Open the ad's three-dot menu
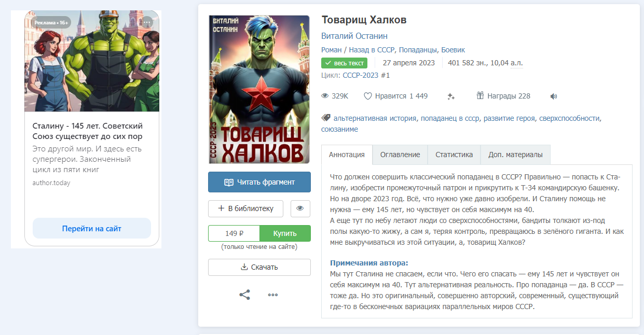This screenshot has height=335, width=644. click(x=147, y=22)
